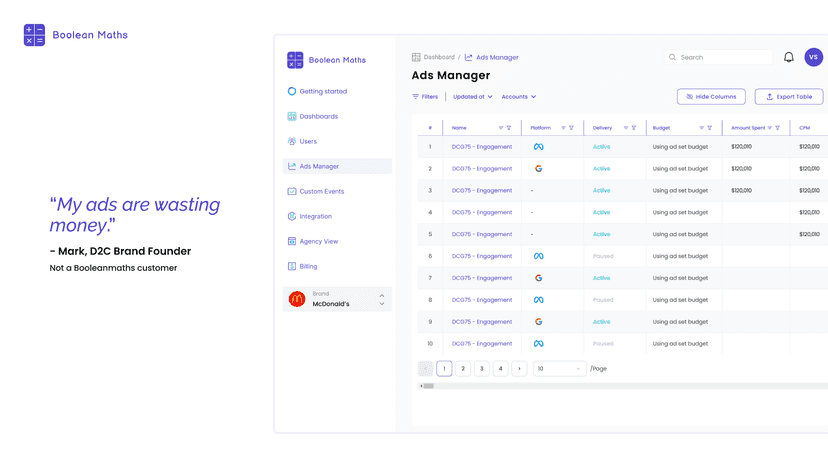The height and width of the screenshot is (466, 828).
Task: Click the McDonald's brand logo
Action: pos(297,299)
